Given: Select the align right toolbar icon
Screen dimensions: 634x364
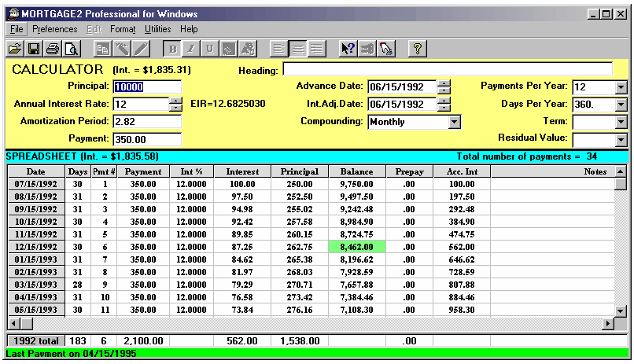Looking at the screenshot, I should click(317, 49).
